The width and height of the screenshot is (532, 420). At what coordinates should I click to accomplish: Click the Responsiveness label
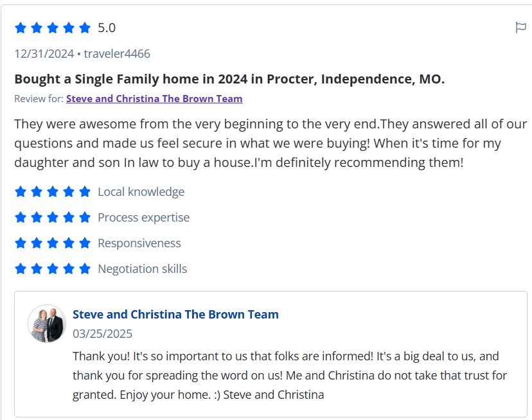point(139,243)
